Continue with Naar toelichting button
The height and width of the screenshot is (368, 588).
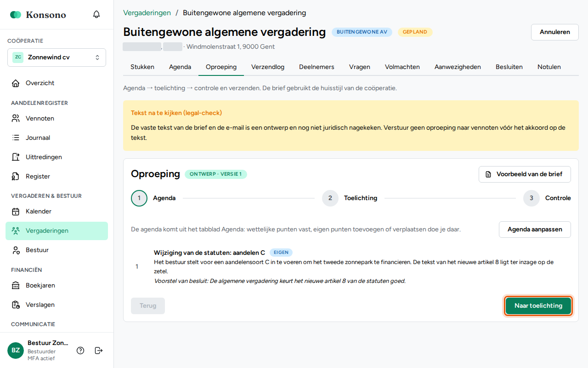click(538, 306)
